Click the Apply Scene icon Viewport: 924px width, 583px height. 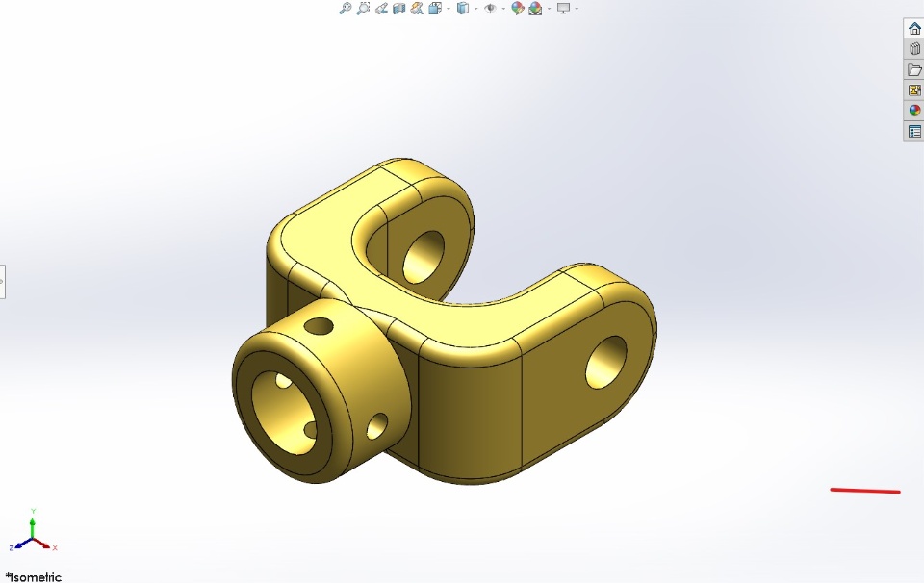tap(536, 9)
